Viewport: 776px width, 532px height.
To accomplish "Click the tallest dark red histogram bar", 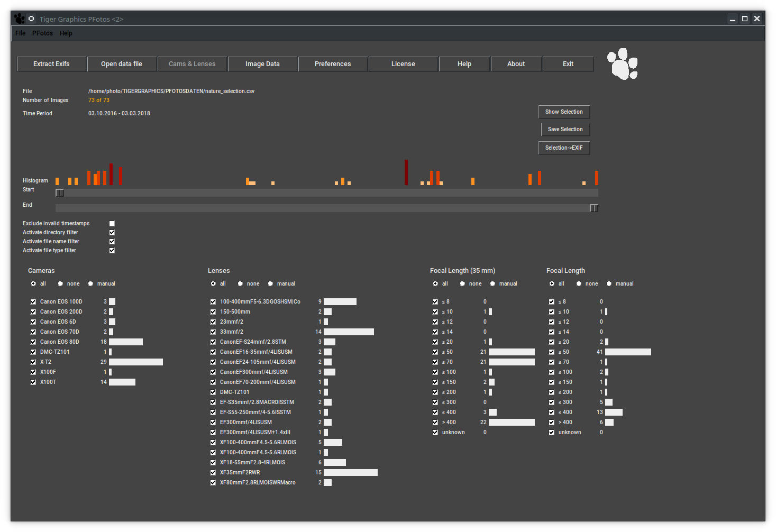I will pyautogui.click(x=406, y=172).
